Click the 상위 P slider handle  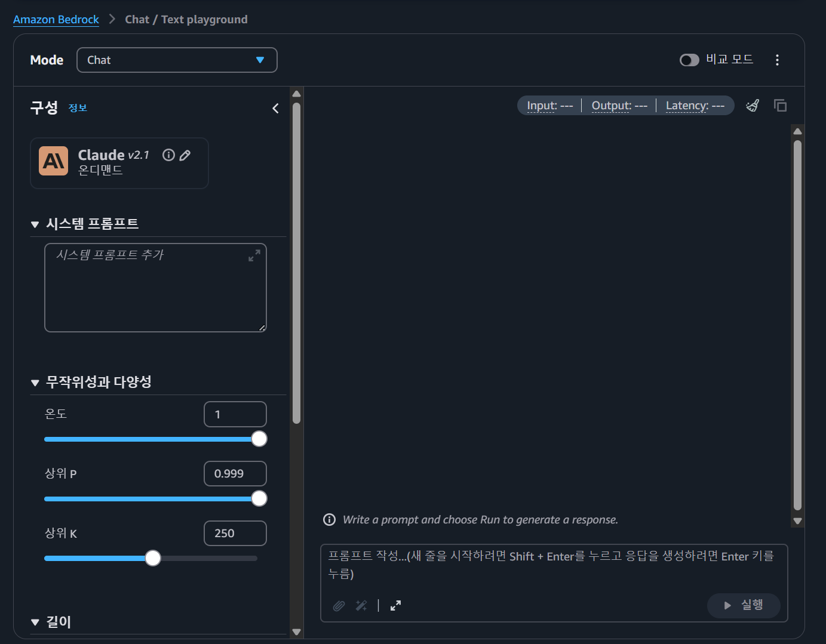(259, 498)
